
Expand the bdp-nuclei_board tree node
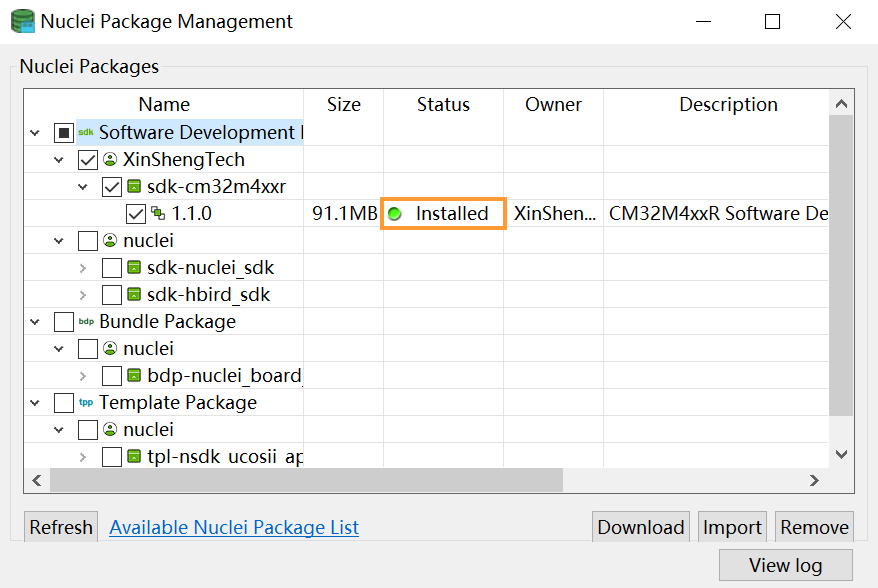point(83,376)
